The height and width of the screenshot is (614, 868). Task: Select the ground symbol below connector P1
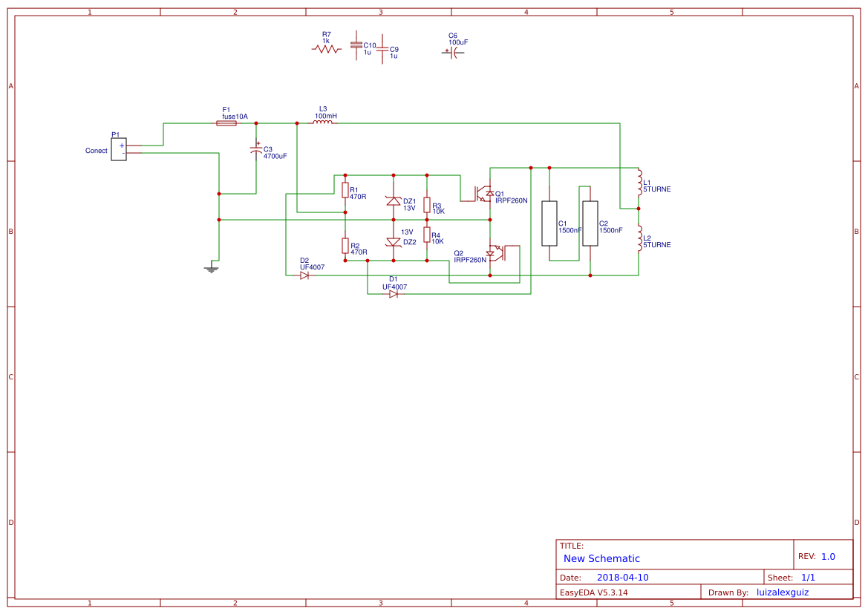(x=212, y=267)
